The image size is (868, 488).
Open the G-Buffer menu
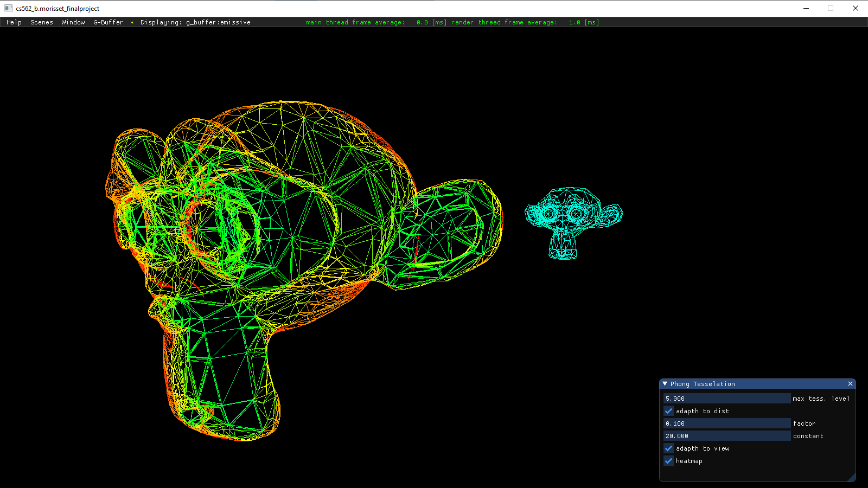(x=108, y=22)
